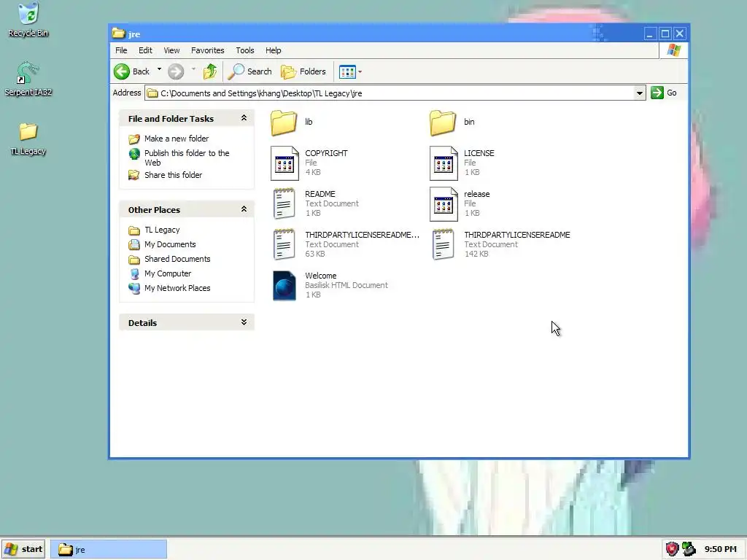Open the Favorites menu
This screenshot has width=747, height=560.
tap(207, 50)
